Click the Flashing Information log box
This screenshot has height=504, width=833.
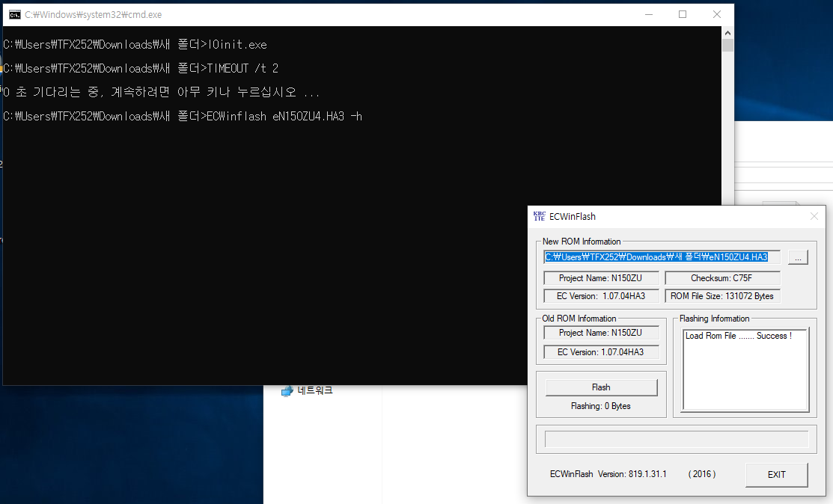click(x=745, y=370)
